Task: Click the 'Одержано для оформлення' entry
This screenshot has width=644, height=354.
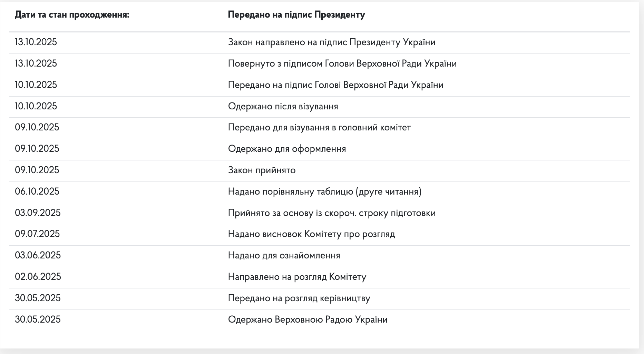Action: (x=287, y=149)
